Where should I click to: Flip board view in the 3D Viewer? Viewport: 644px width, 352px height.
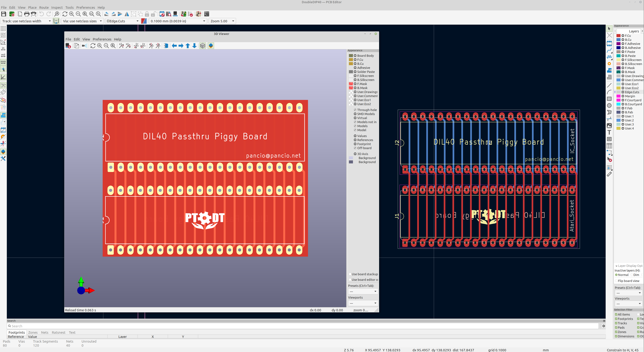(166, 46)
